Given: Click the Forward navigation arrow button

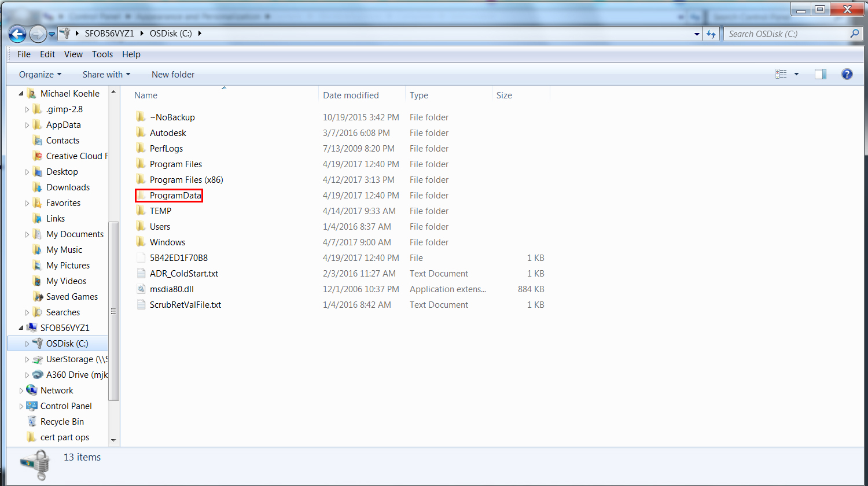Looking at the screenshot, I should (x=38, y=34).
